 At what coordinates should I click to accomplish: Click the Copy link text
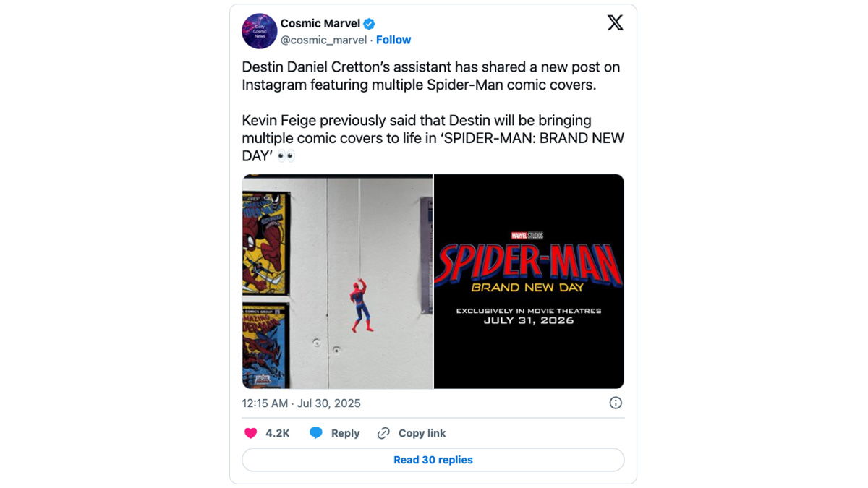pyautogui.click(x=422, y=433)
